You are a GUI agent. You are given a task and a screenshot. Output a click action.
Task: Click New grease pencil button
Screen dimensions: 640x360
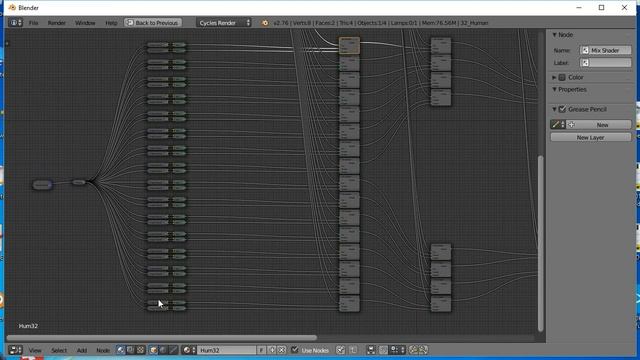[599, 124]
